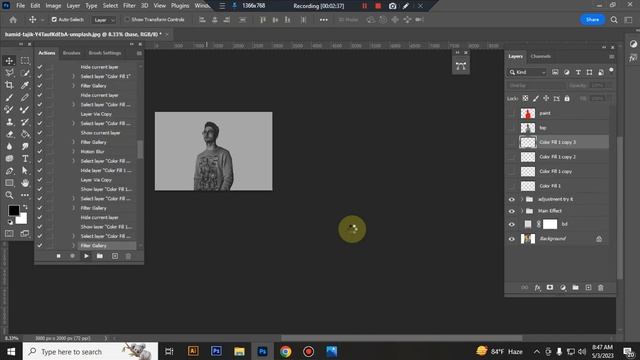Screen dimensions: 640x360
Task: Select the Rectangle shape tool
Action: pyautogui.click(x=9, y=183)
